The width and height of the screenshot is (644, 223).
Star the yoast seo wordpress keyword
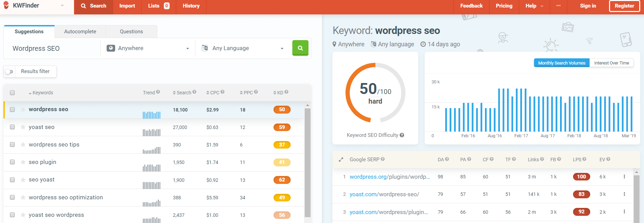[23, 215]
